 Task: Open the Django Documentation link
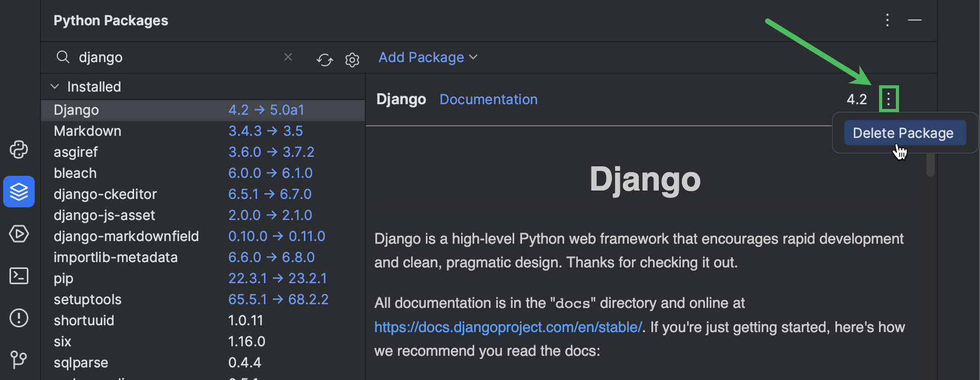click(488, 99)
